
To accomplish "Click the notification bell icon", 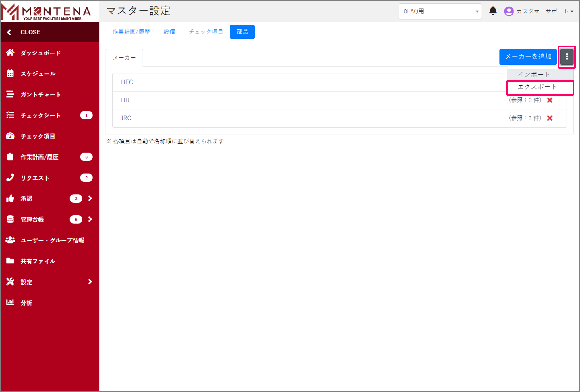I will coord(493,11).
